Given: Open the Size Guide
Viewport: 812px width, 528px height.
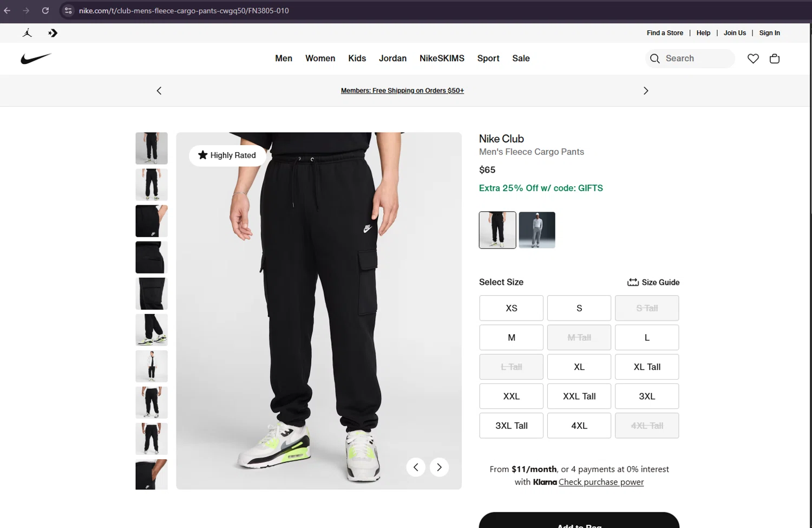Looking at the screenshot, I should pos(653,282).
